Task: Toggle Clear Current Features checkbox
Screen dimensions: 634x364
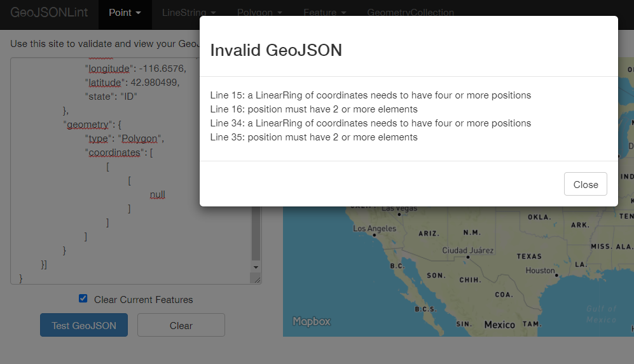Action: pyautogui.click(x=83, y=299)
